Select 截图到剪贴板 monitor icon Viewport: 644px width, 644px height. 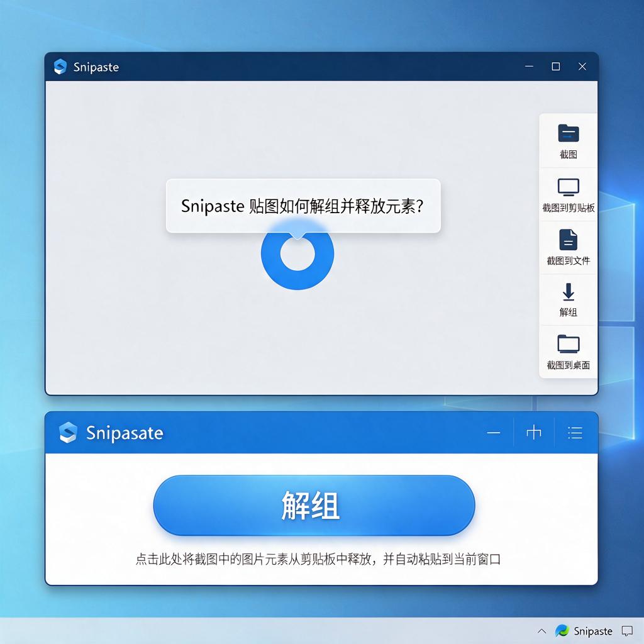(x=569, y=187)
